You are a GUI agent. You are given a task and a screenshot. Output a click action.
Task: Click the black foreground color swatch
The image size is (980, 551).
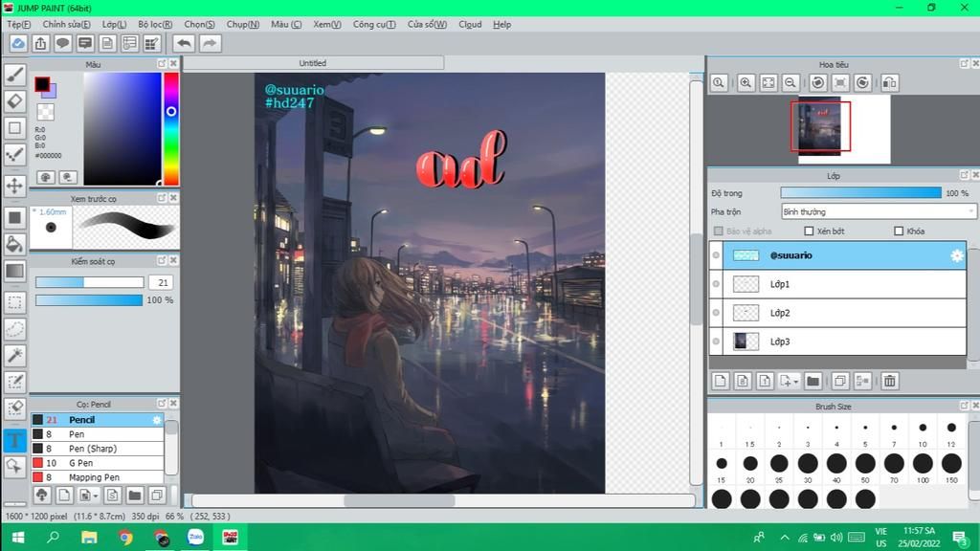coord(42,84)
